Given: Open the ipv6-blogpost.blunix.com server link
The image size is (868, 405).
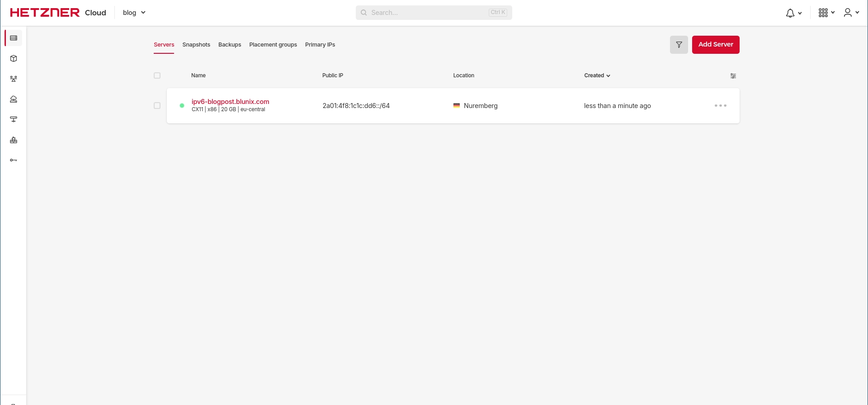Looking at the screenshot, I should [230, 102].
